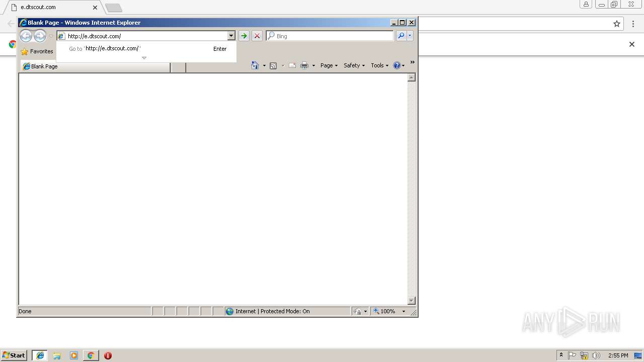Open the recent pages dropdown arrow
Viewport: 644px width, 362px height.
[x=51, y=36]
